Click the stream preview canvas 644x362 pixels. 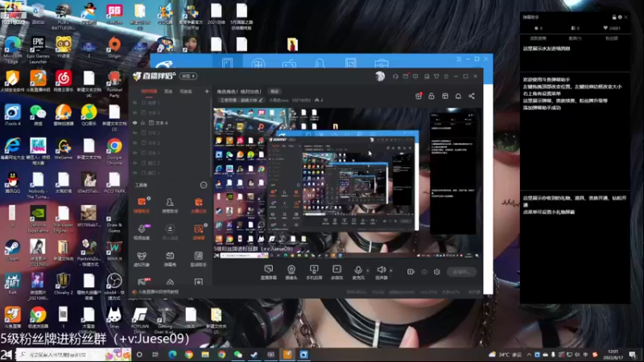pos(347,183)
